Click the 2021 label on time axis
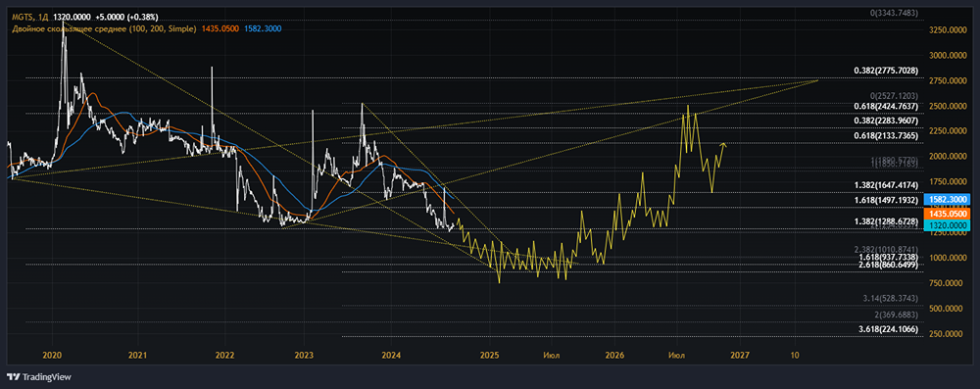This screenshot has width=980, height=389. point(137,355)
